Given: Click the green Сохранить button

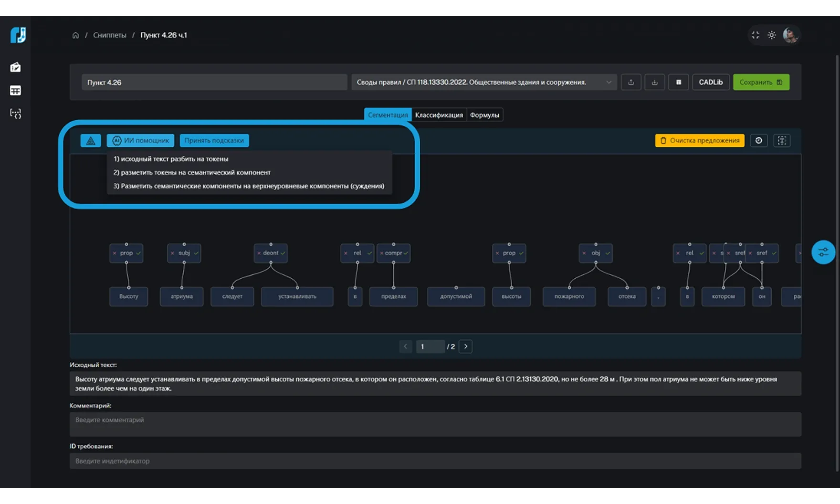Looking at the screenshot, I should tap(761, 82).
